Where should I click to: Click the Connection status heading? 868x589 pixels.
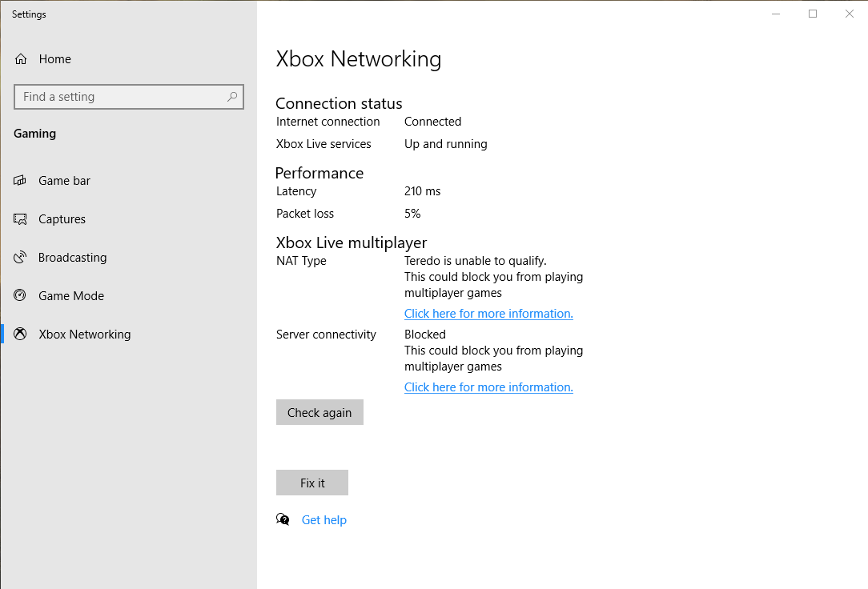339,103
